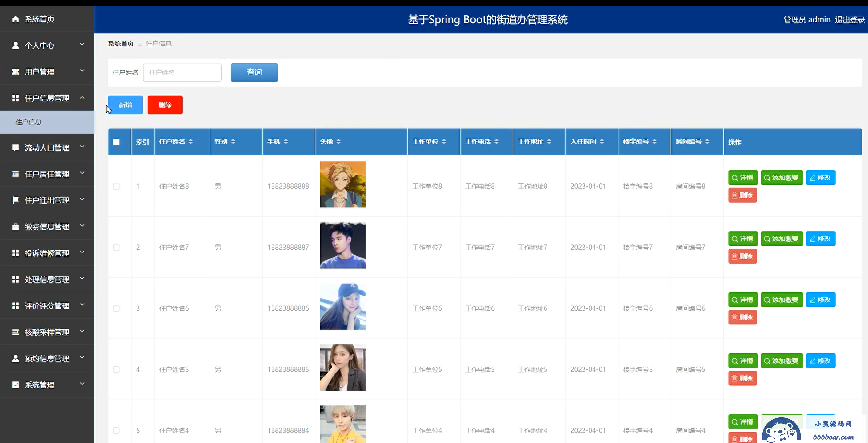
Task: Click 详情 for 住户姓名4 row
Action: pyautogui.click(x=743, y=422)
